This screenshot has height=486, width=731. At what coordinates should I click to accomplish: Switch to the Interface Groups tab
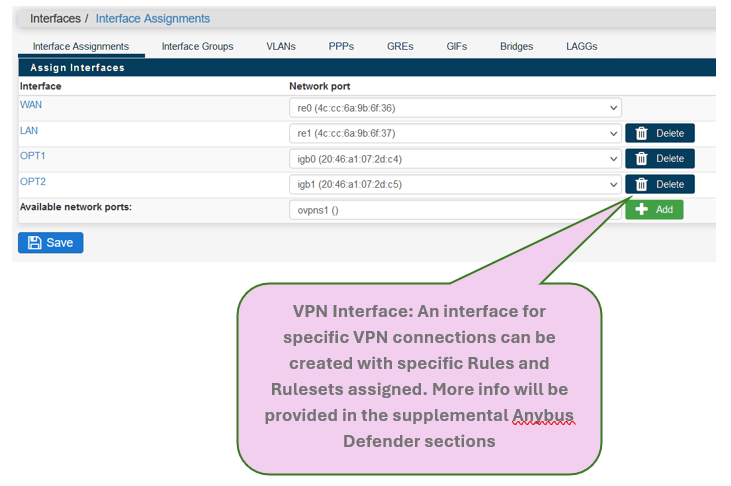[x=197, y=47]
